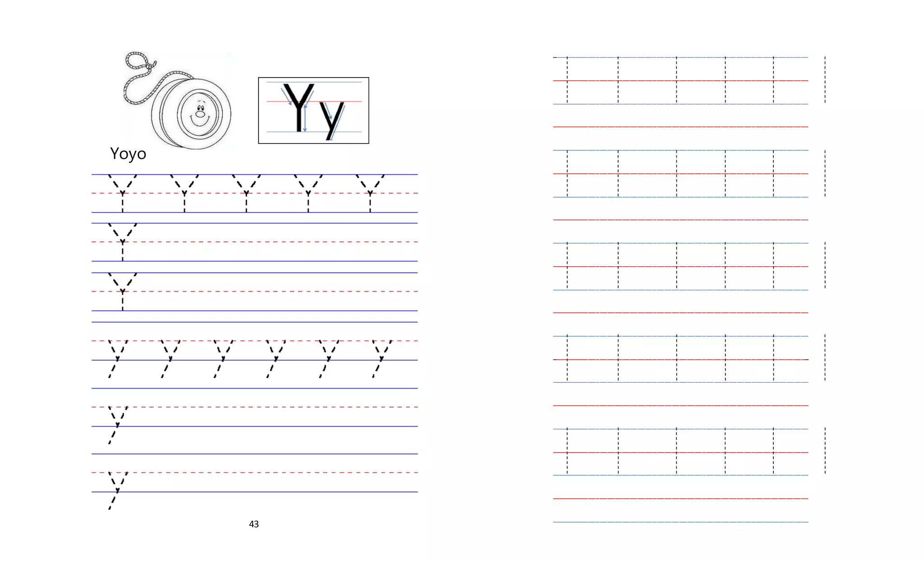
Task: Click the yoyo's looped string end
Action: pos(136,60)
